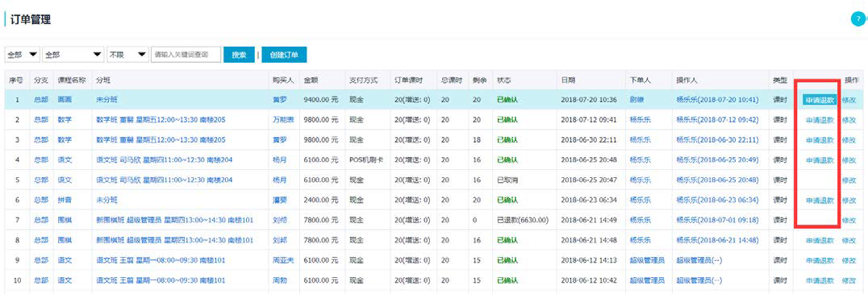Click 申请退款 in row 4 (POS机刷卡)
This screenshot has height=294, width=868.
(x=820, y=160)
